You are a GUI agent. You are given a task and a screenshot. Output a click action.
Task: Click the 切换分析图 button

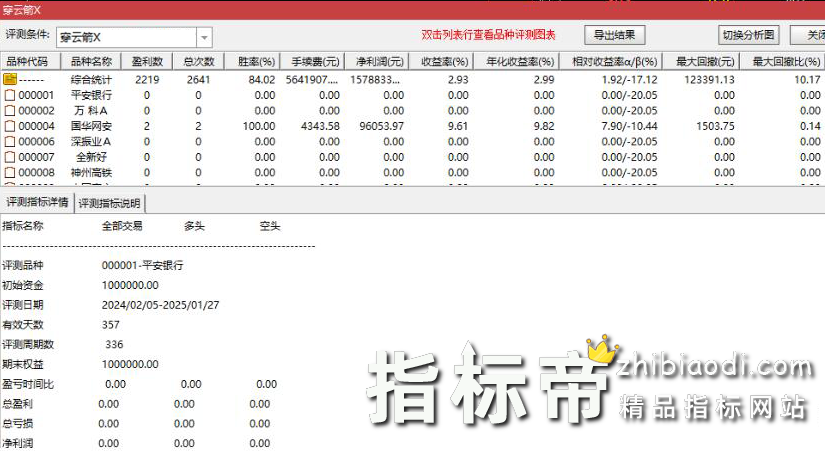(x=748, y=35)
